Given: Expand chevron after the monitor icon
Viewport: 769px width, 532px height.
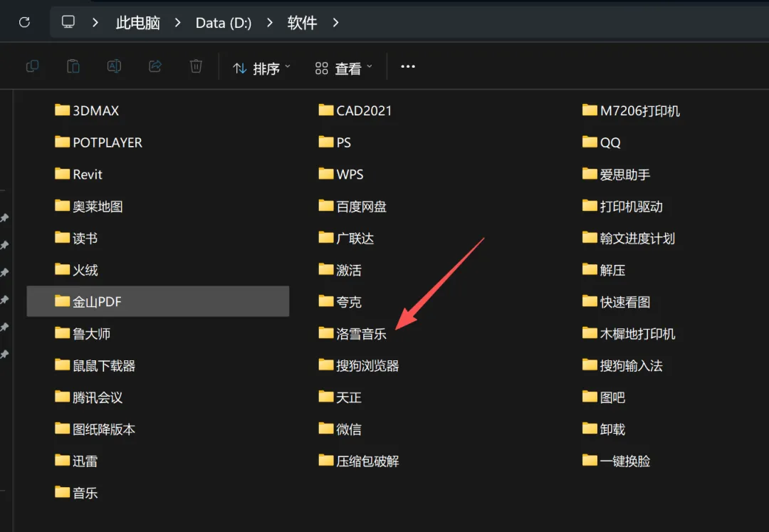Looking at the screenshot, I should [x=95, y=23].
